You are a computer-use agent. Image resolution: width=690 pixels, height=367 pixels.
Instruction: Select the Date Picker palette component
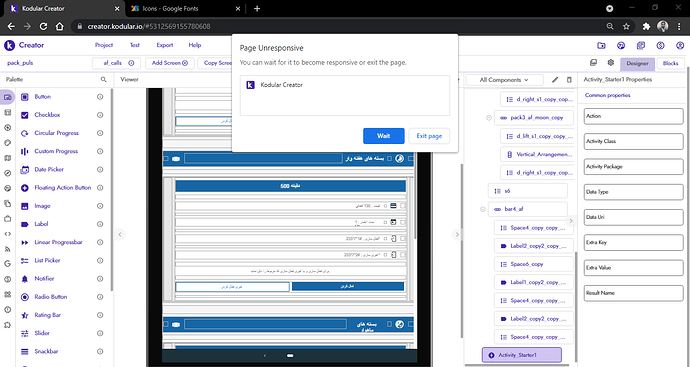coord(49,169)
